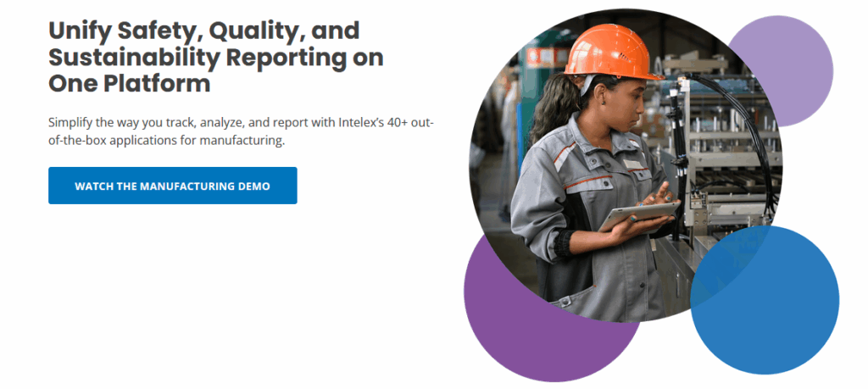Click the "One Platform" heading line
The image size is (868, 389).
(129, 84)
